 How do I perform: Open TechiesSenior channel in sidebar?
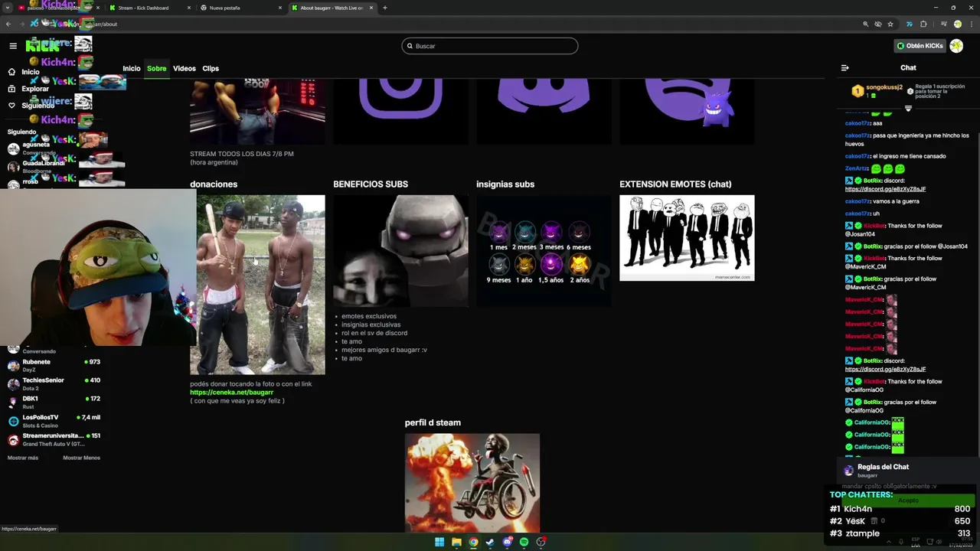(x=52, y=383)
